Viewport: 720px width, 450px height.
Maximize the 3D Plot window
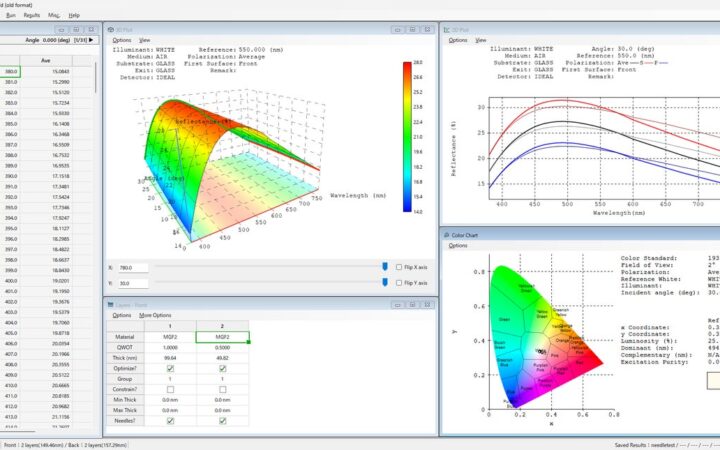(412, 29)
